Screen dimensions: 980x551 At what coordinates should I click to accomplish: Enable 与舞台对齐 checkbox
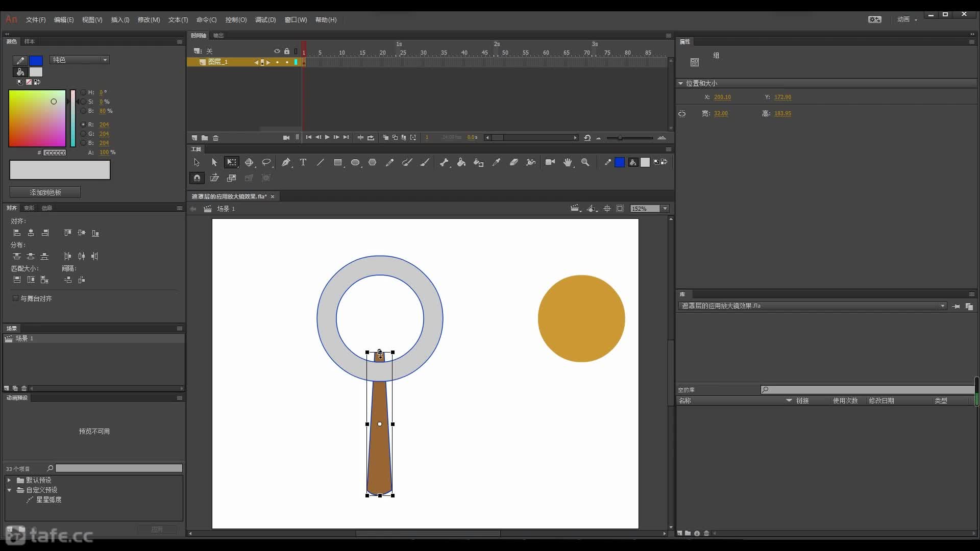tap(15, 298)
